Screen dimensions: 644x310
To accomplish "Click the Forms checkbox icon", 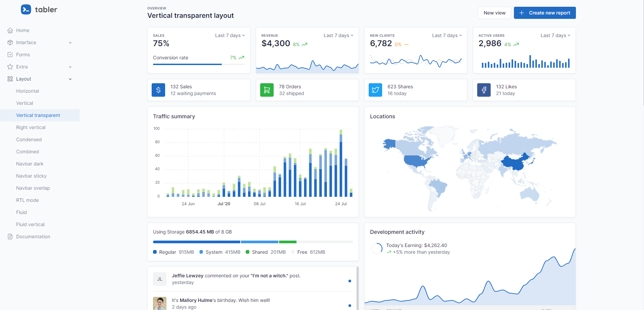I will pos(10,55).
